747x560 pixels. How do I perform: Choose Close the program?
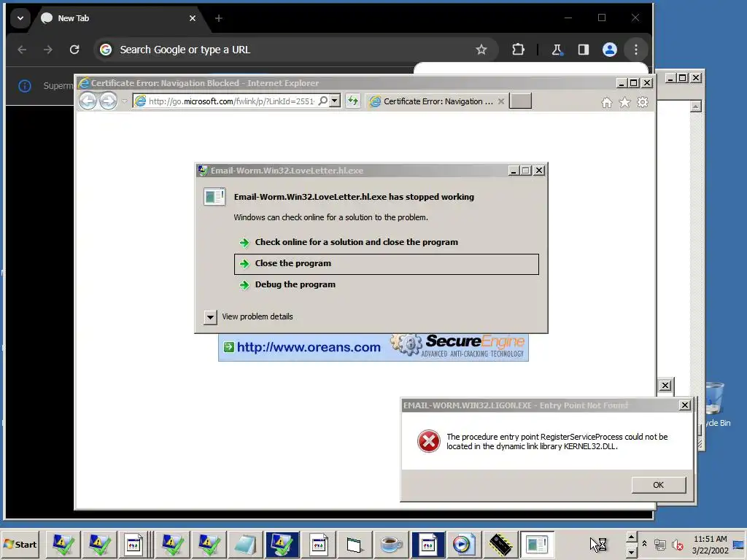387,264
